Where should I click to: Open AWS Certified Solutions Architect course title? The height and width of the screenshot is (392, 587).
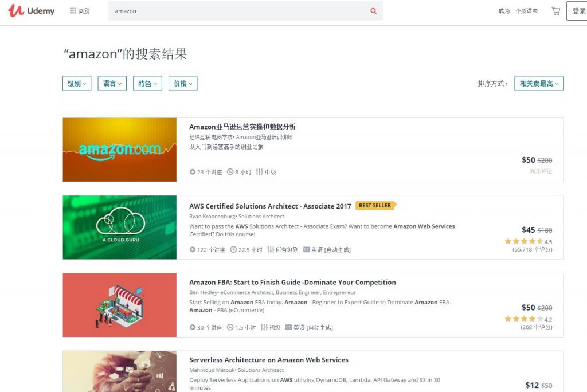click(270, 206)
